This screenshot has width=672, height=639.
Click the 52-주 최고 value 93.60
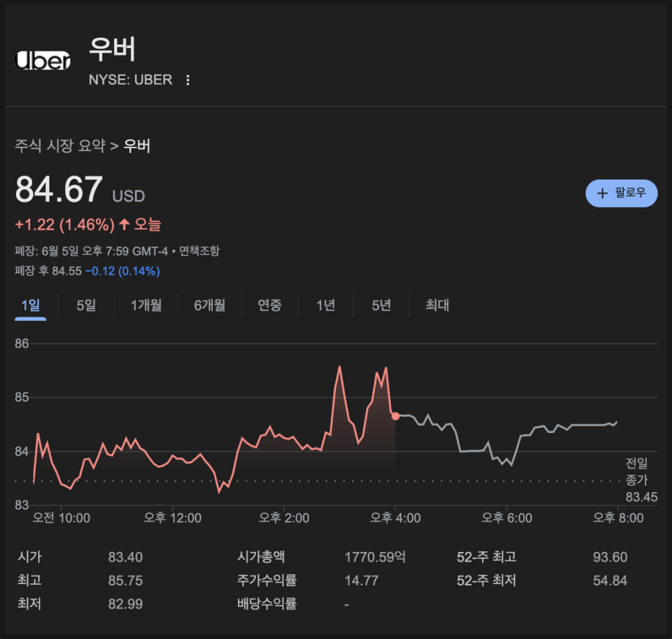pos(610,557)
